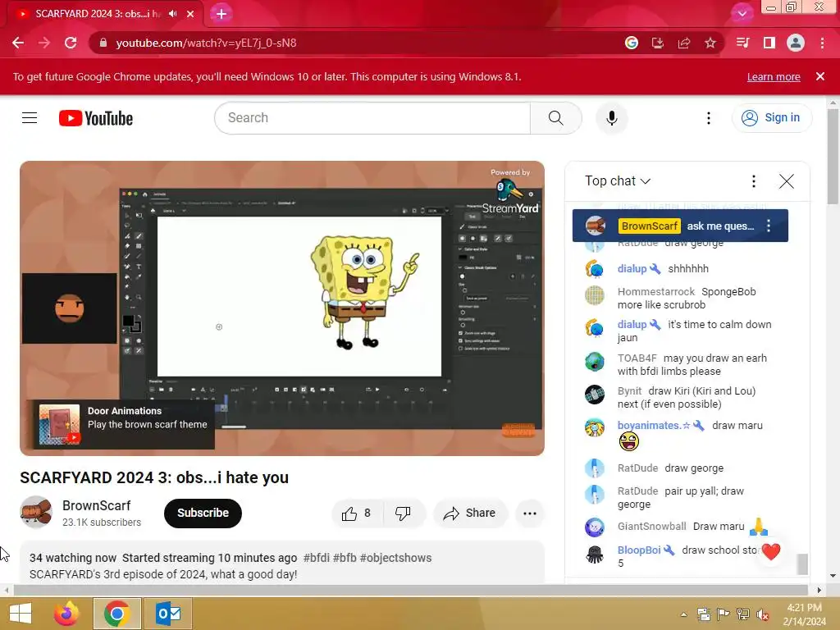Like the video with thumbs up
This screenshot has width=840, height=630.
click(x=358, y=514)
